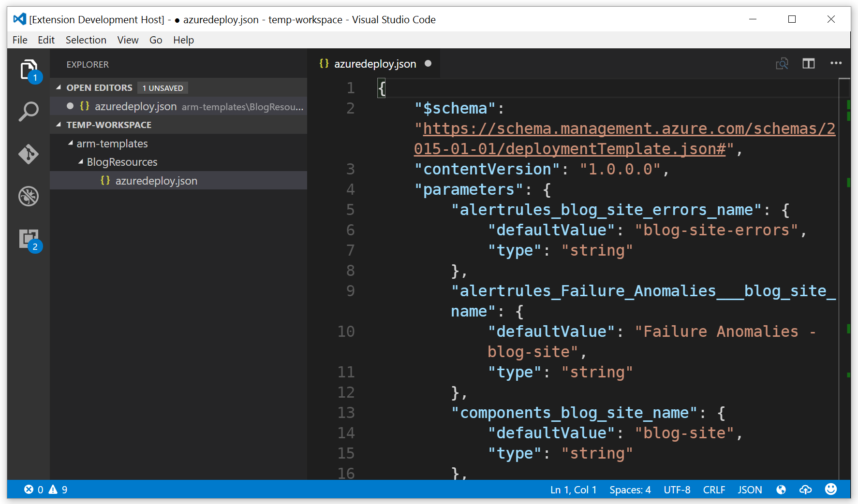
Task: Collapse the Open Editors section
Action: pos(59,87)
